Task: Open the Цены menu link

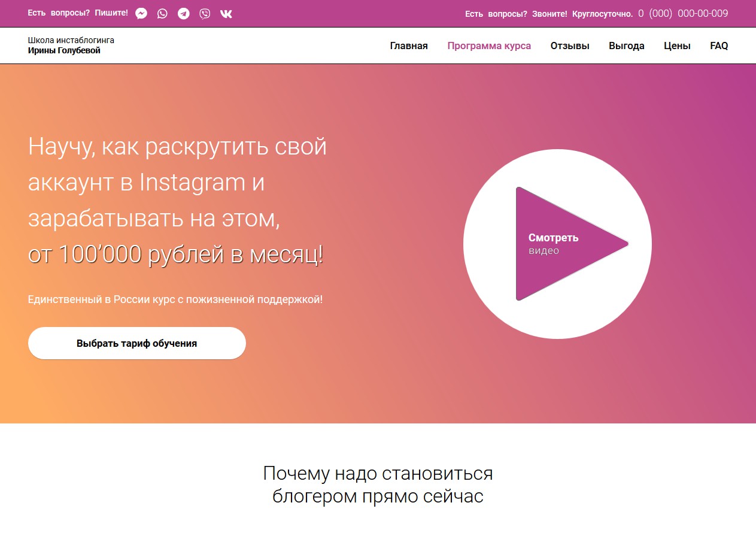Action: pyautogui.click(x=677, y=46)
